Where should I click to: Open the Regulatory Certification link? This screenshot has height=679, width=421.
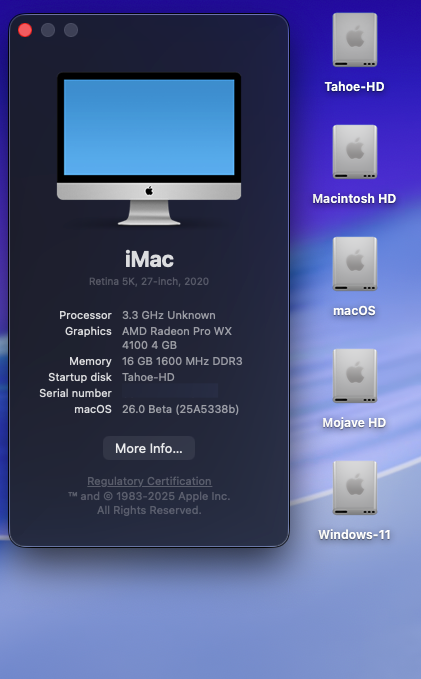149,481
